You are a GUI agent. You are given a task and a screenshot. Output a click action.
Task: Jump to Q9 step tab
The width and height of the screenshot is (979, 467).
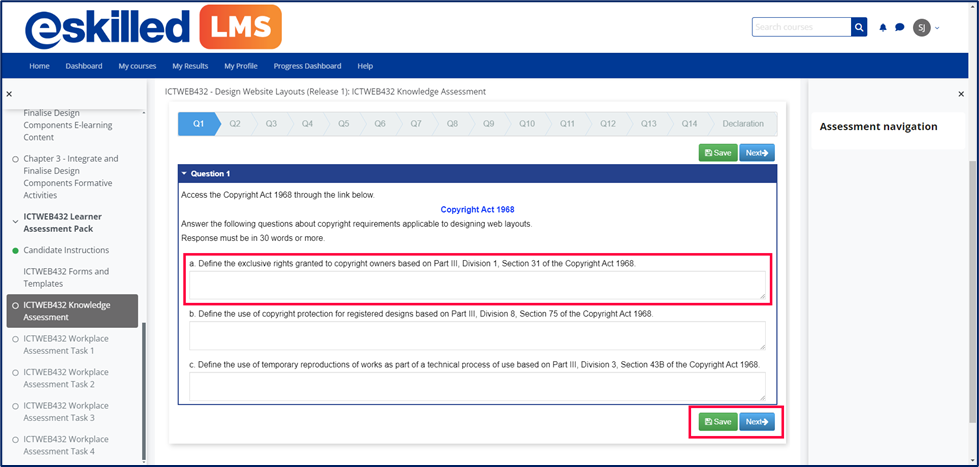[488, 124]
